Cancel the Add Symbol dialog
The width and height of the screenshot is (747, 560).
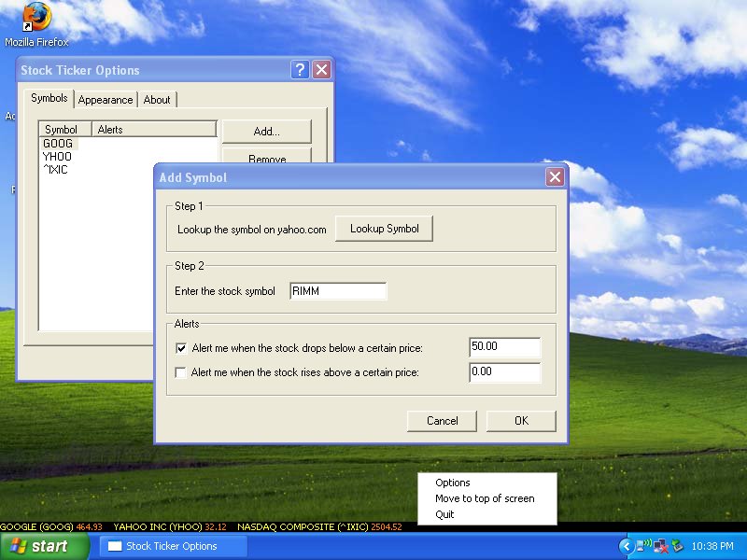tap(442, 421)
